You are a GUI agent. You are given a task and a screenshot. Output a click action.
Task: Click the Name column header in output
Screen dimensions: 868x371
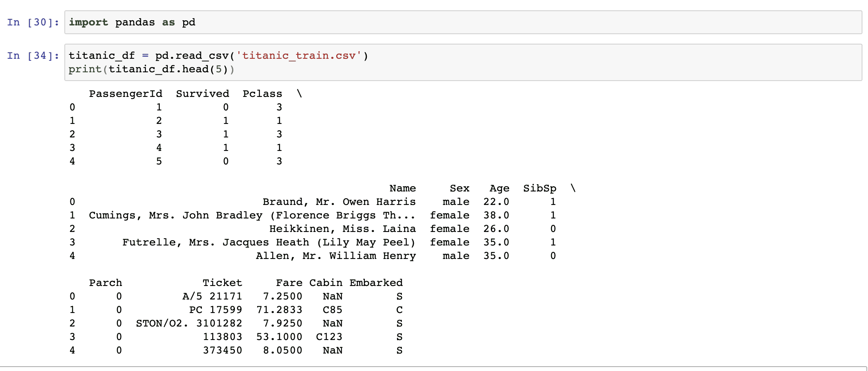click(x=402, y=188)
